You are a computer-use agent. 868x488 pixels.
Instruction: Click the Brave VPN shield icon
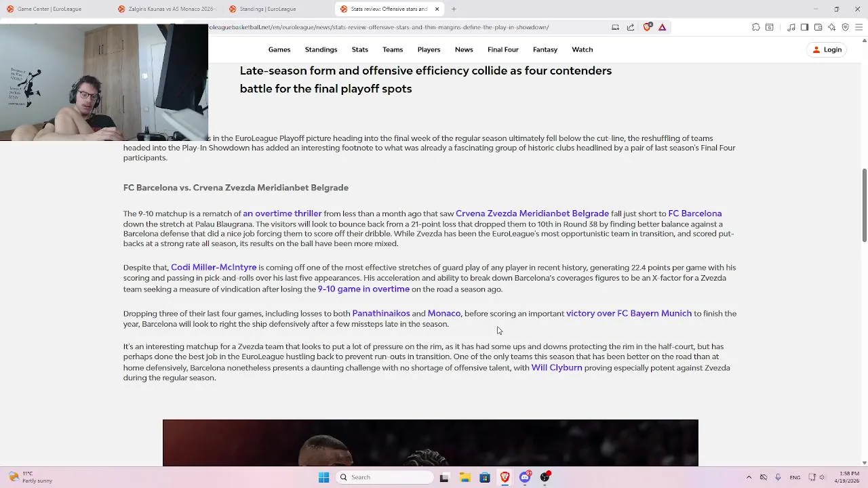pyautogui.click(x=845, y=27)
